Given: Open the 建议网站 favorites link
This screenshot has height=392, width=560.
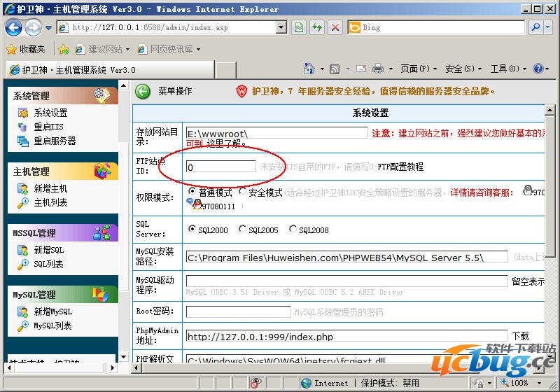Looking at the screenshot, I should (101, 49).
